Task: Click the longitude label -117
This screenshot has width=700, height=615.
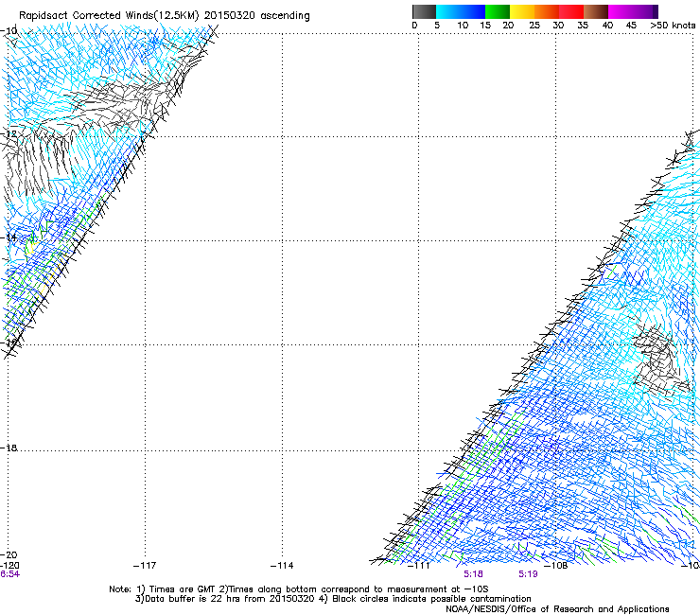Action: click(145, 566)
